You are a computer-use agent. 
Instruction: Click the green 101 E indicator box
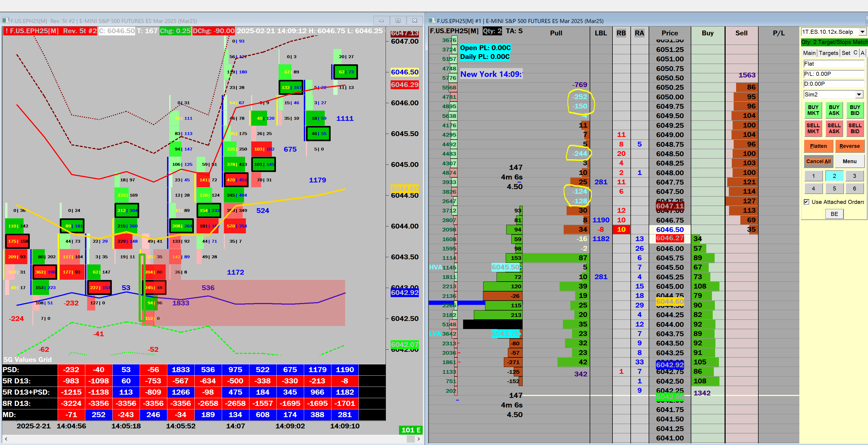point(411,430)
